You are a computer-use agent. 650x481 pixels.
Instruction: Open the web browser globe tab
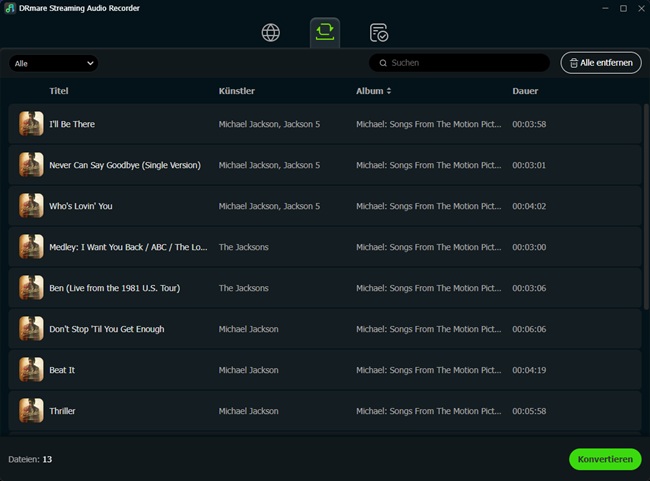[271, 33]
